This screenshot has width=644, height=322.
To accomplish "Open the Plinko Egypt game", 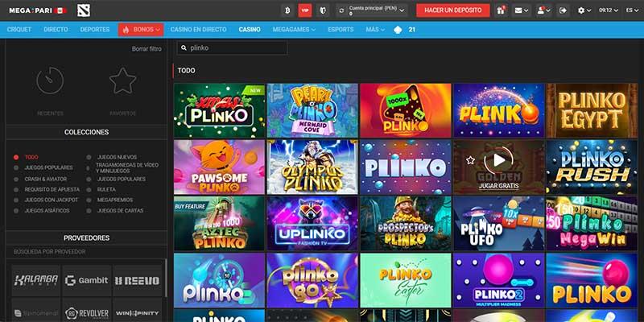I will tap(592, 110).
